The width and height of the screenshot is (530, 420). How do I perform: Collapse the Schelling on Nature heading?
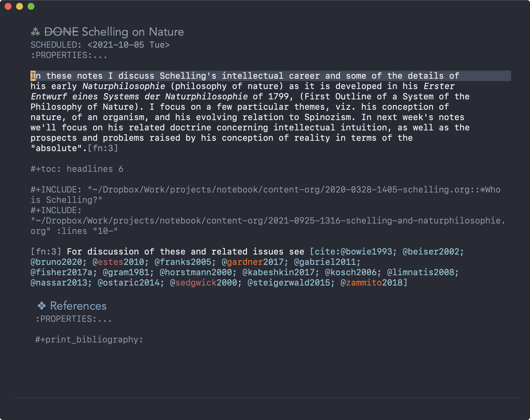[133, 32]
